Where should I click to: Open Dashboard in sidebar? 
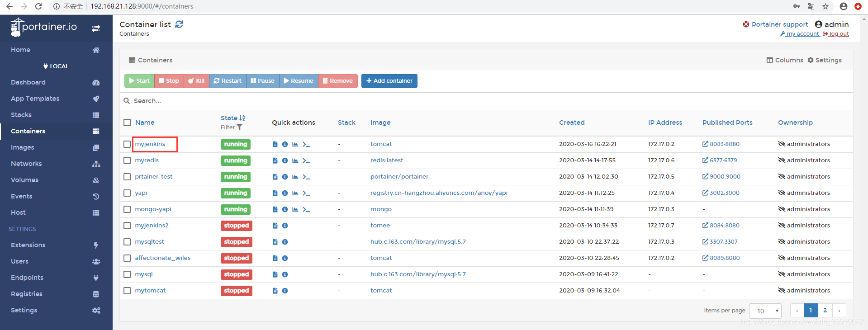pos(56,82)
